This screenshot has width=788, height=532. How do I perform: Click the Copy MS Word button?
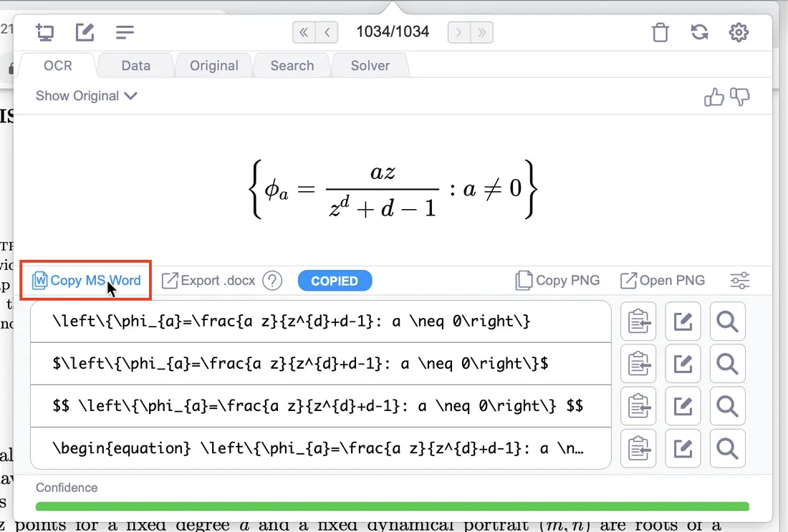[86, 280]
